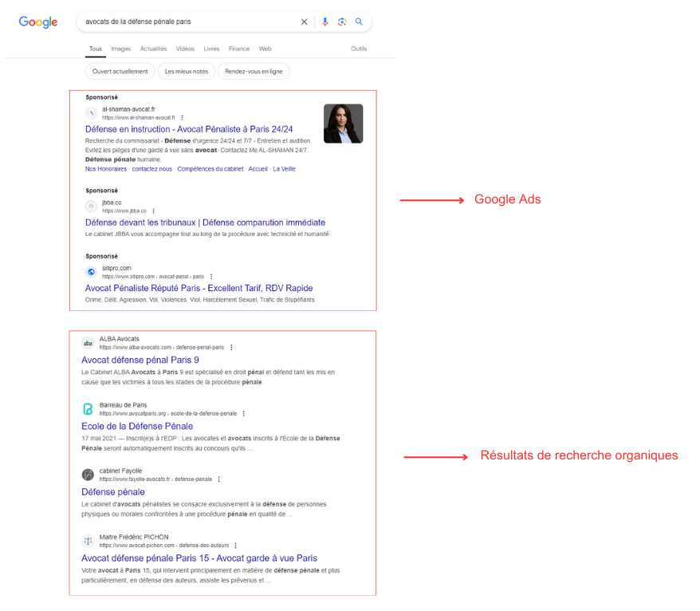Go to the Vidéos tab

[185, 49]
